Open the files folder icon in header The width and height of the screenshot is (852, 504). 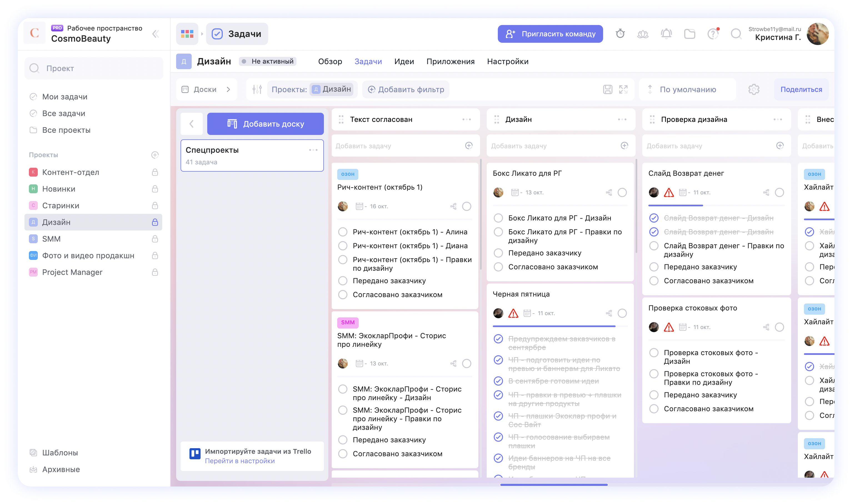click(689, 34)
